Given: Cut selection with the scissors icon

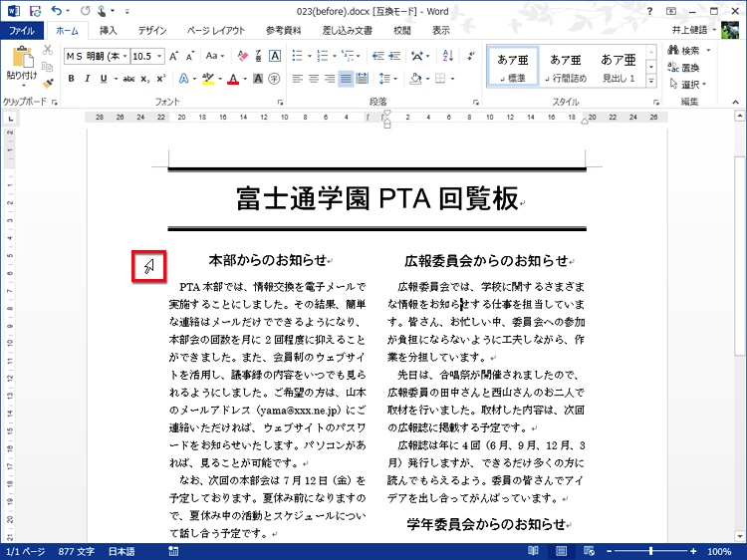Looking at the screenshot, I should 48,50.
